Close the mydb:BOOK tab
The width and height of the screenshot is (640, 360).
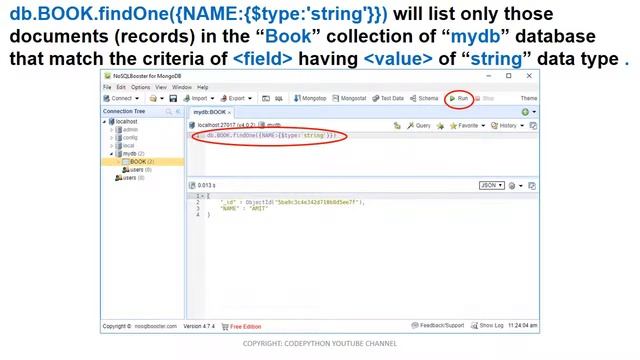tap(229, 113)
